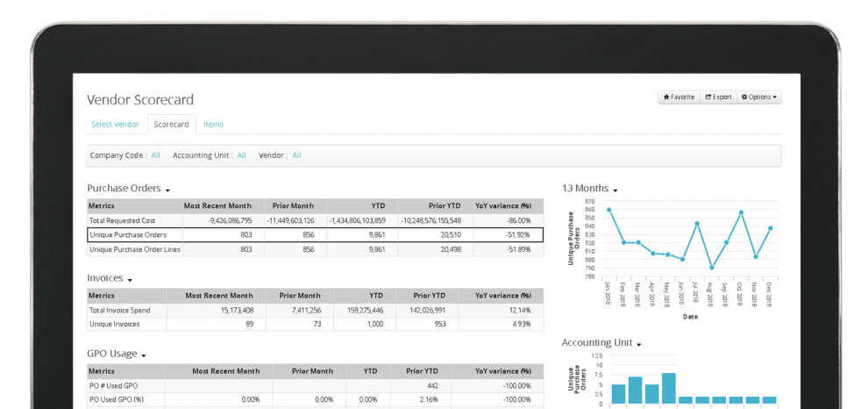Click the Accounting Unit All filter link

pos(241,155)
